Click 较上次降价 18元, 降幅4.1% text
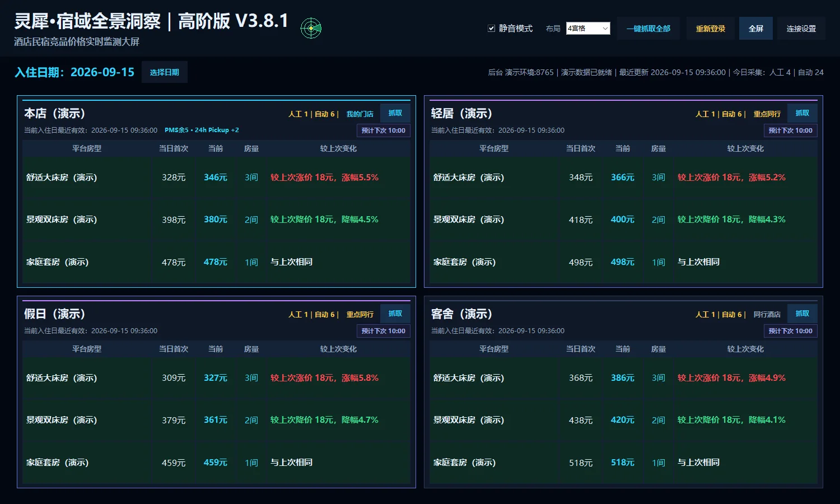840x504 pixels. click(731, 420)
